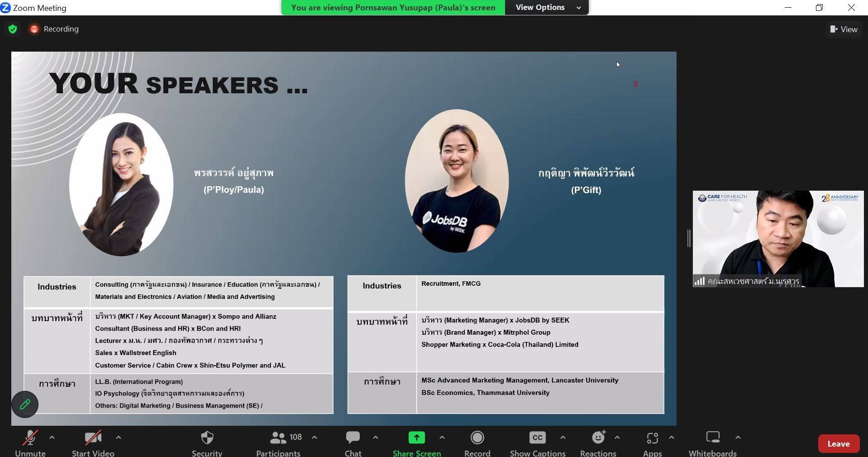Expand chat options arrow
This screenshot has height=457, width=868.
tap(376, 438)
